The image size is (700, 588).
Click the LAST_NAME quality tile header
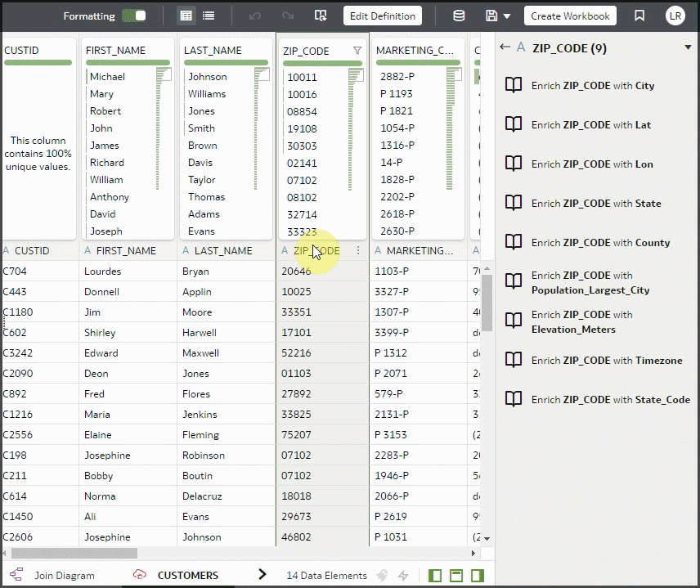(x=213, y=51)
